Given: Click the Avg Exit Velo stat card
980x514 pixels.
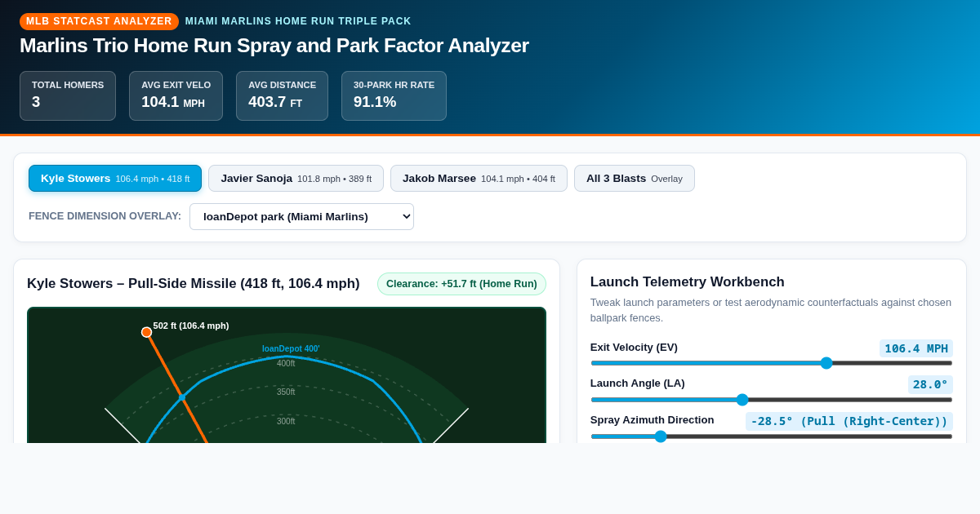Looking at the screenshot, I should click(176, 95).
